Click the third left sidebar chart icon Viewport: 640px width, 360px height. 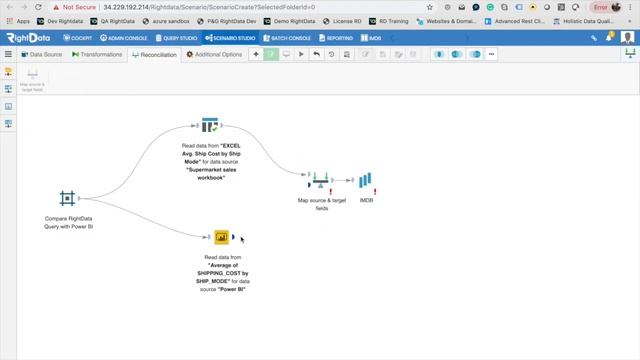(x=8, y=107)
